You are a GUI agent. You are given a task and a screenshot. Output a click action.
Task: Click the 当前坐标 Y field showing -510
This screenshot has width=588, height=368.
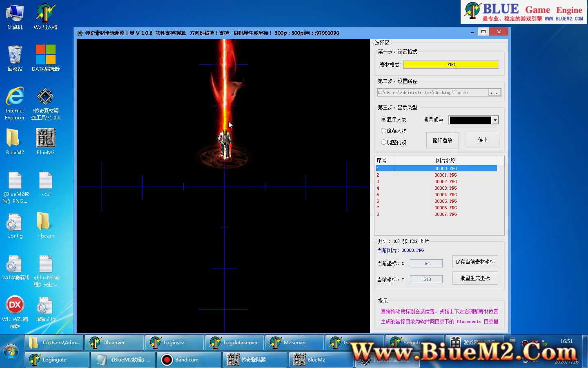point(426,279)
